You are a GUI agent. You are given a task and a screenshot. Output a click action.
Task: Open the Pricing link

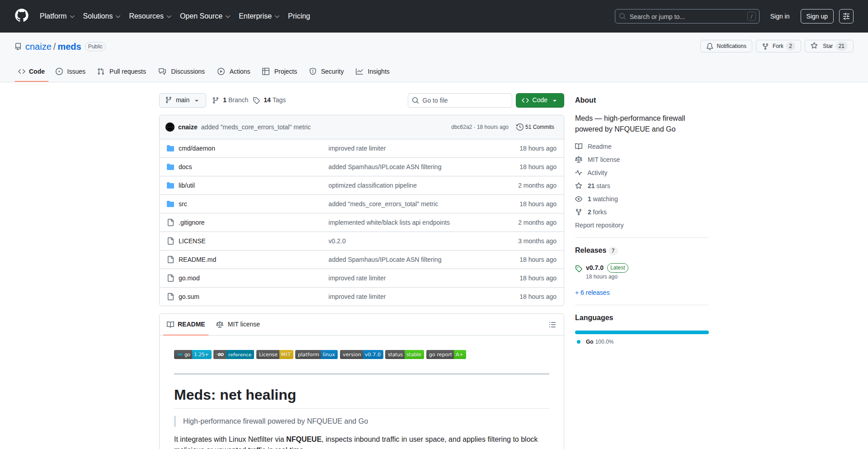tap(299, 16)
